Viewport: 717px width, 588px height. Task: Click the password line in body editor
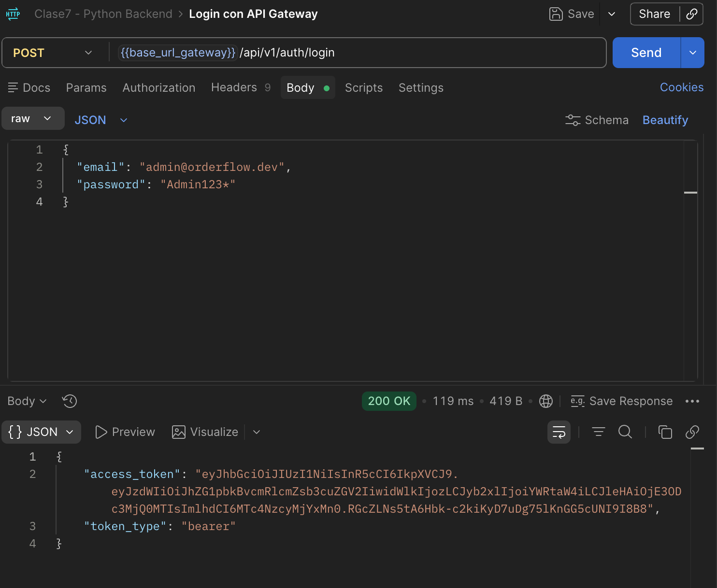[157, 184]
